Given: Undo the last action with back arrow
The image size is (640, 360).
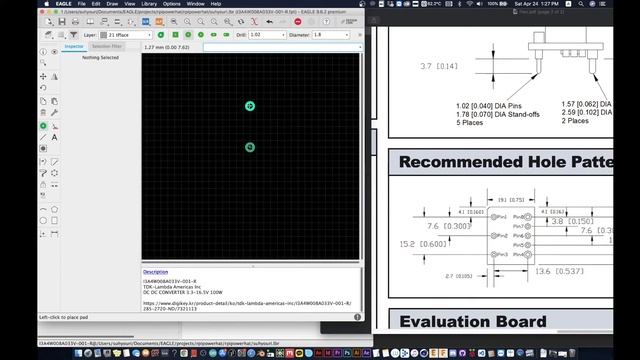Looking at the screenshot, I should (269, 22).
